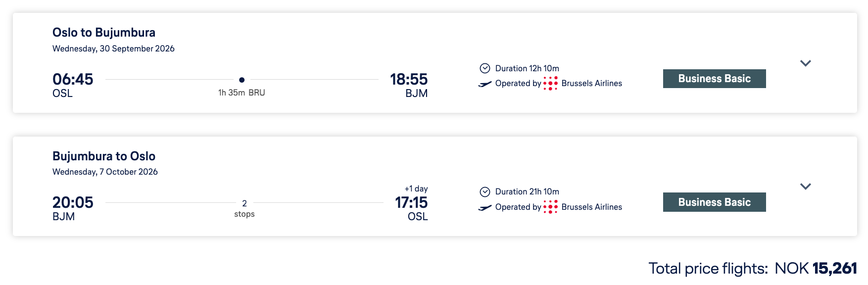The height and width of the screenshot is (285, 868).
Task: Click the Oslo to Bujumbura heading
Action: (104, 33)
